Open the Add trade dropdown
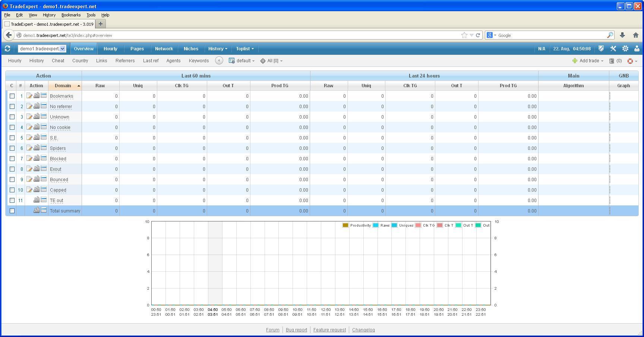 [x=588, y=61]
